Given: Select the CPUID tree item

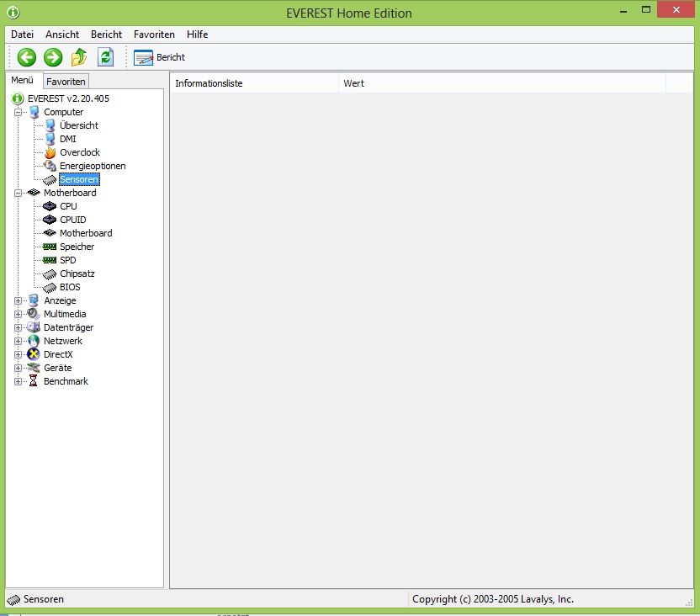Looking at the screenshot, I should (x=73, y=220).
